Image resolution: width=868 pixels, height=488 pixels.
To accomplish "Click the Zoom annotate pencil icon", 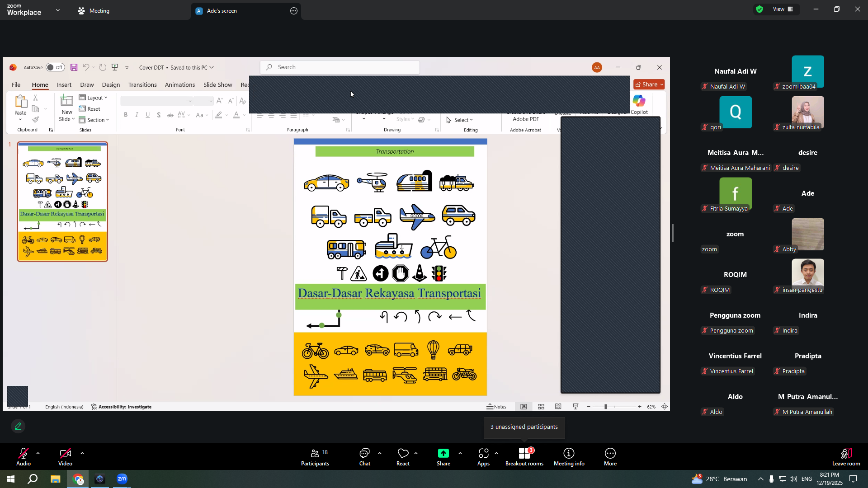I will (18, 426).
